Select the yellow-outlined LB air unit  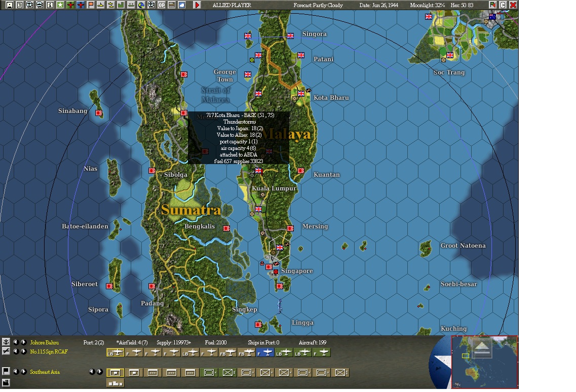pyautogui.click(x=116, y=352)
